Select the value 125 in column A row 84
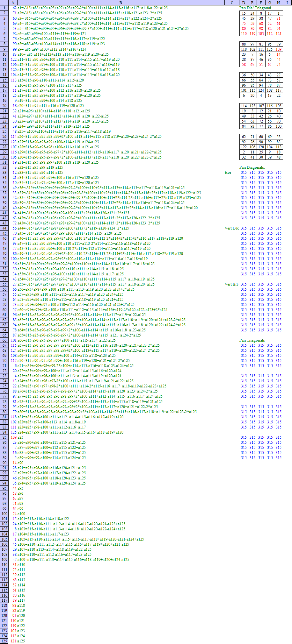 [13, 432]
